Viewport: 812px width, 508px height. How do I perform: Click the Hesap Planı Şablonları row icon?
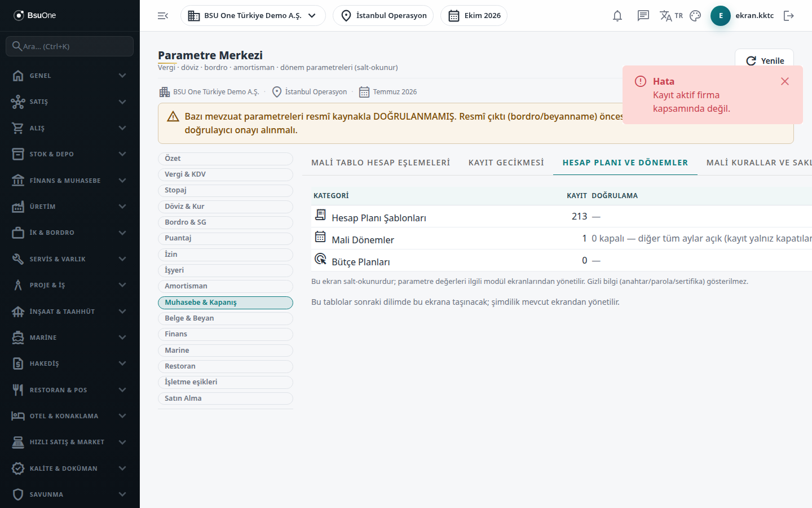click(320, 214)
